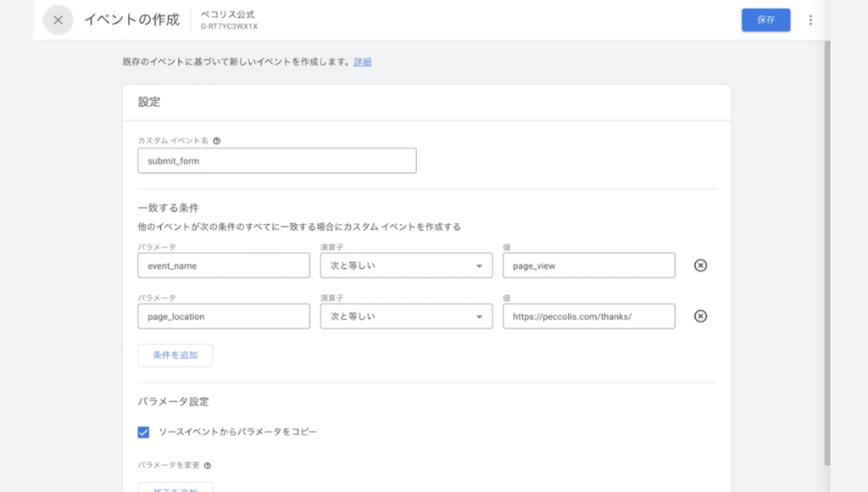The width and height of the screenshot is (868, 492).
Task: Click the add modification button at bottom
Action: [x=175, y=488]
